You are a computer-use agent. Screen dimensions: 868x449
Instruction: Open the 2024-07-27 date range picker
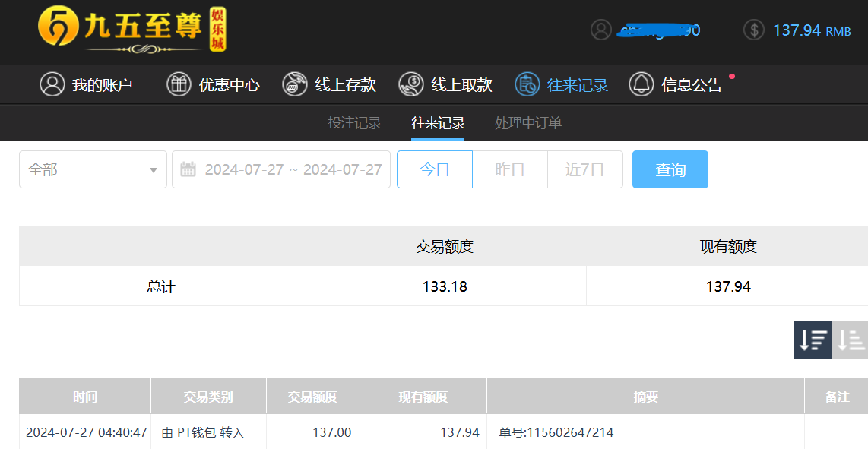[x=293, y=169]
